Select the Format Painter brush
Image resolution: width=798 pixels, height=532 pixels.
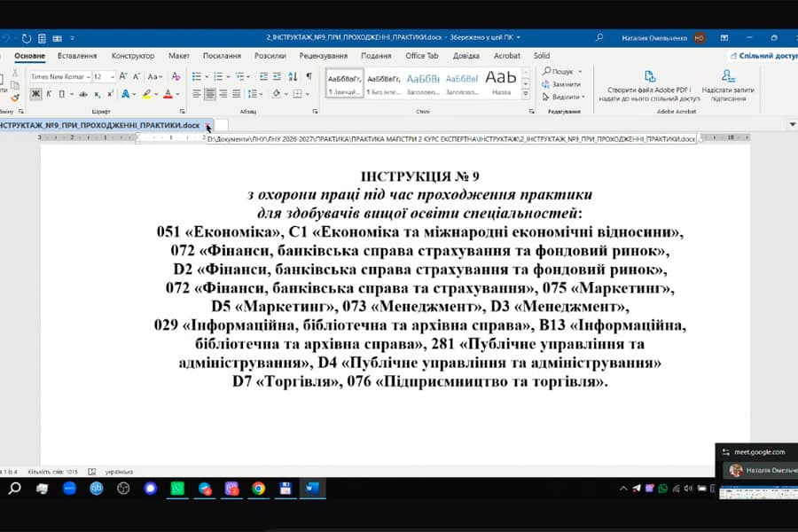15,97
